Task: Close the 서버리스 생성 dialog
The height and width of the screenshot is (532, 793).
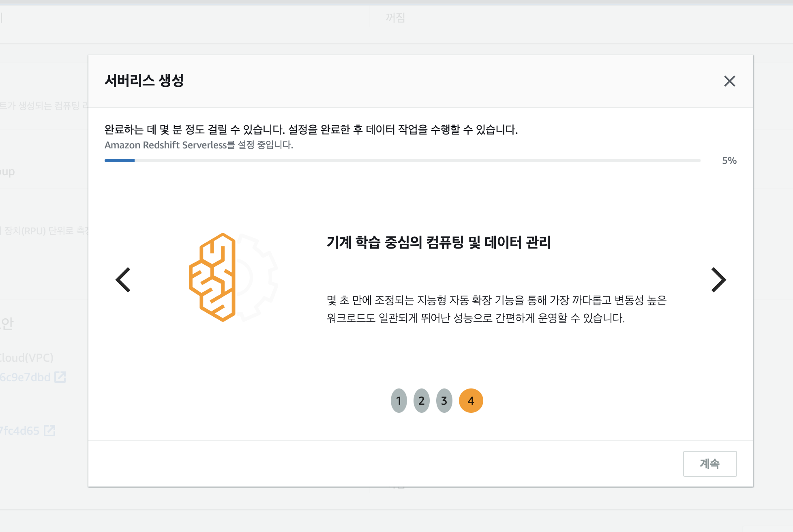Action: coord(729,81)
